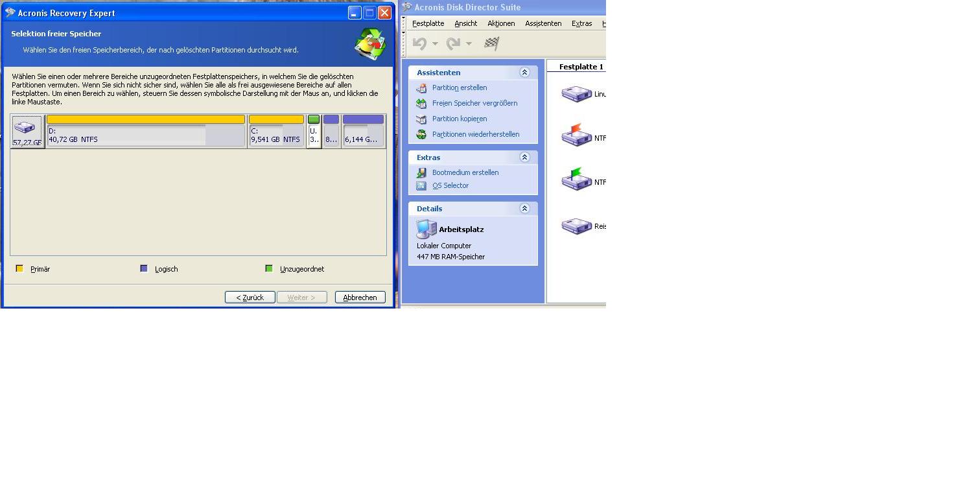This screenshot has height=490, width=980.
Task: Select the 6,144 GB logical partition
Action: click(x=363, y=132)
